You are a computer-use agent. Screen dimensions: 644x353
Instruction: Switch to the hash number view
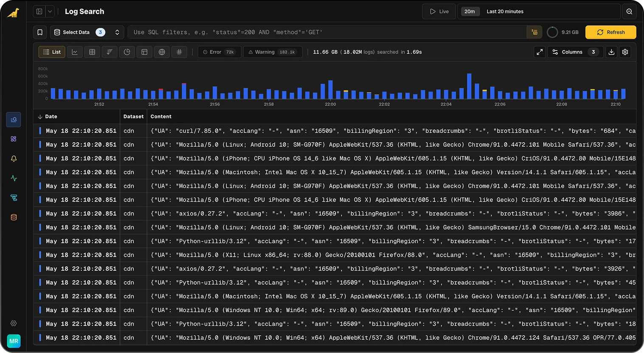pos(179,52)
